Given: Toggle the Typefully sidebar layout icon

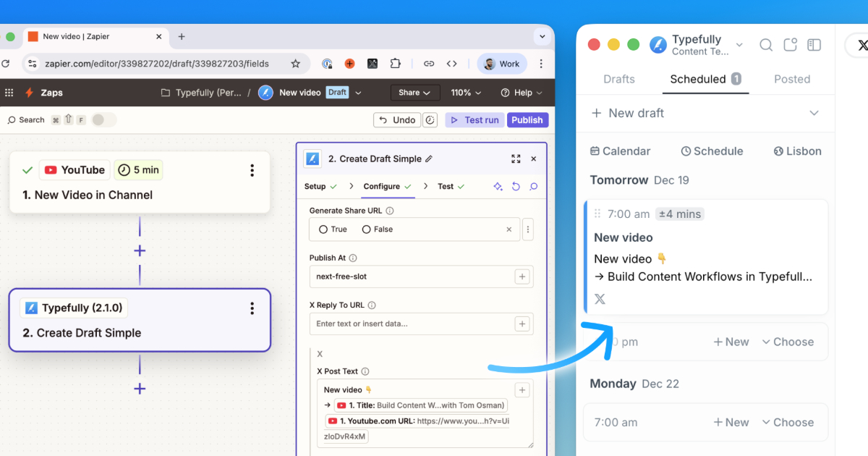Looking at the screenshot, I should click(x=814, y=45).
